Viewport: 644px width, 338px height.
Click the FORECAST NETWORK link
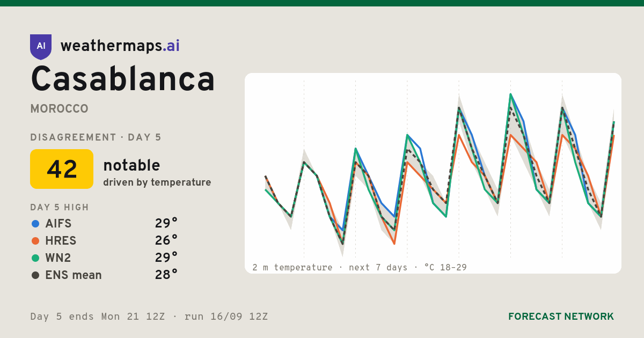pyautogui.click(x=561, y=317)
